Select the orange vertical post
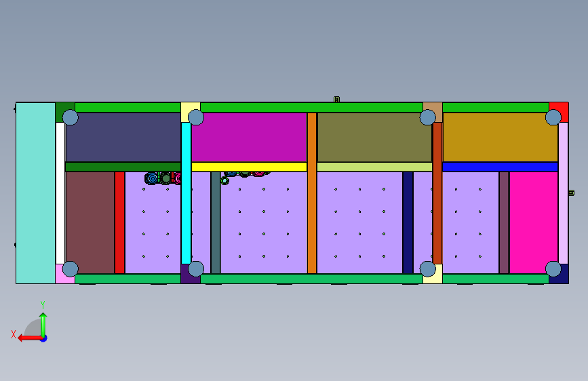588x381 pixels. tap(312, 193)
